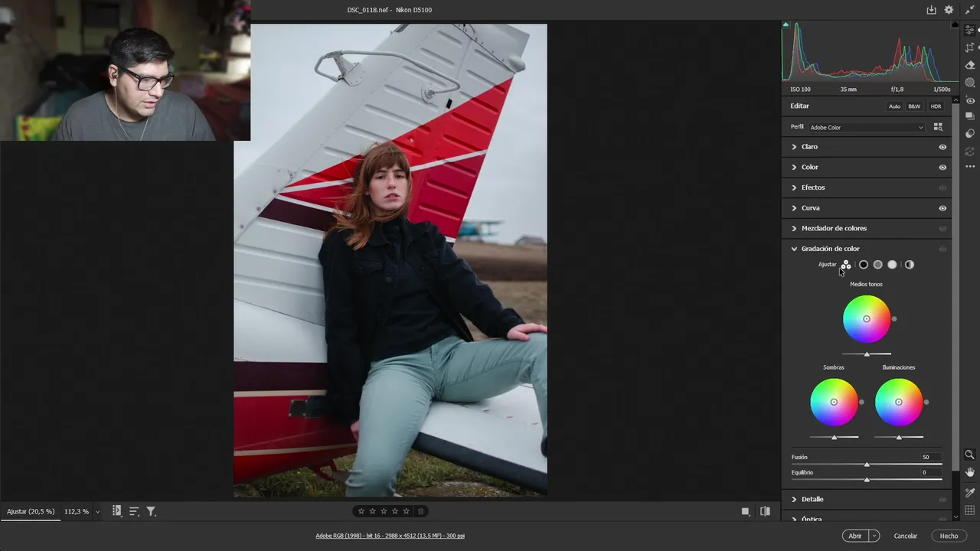The image size is (980, 551).
Task: Toggle visibility eye of Color panel
Action: (942, 167)
